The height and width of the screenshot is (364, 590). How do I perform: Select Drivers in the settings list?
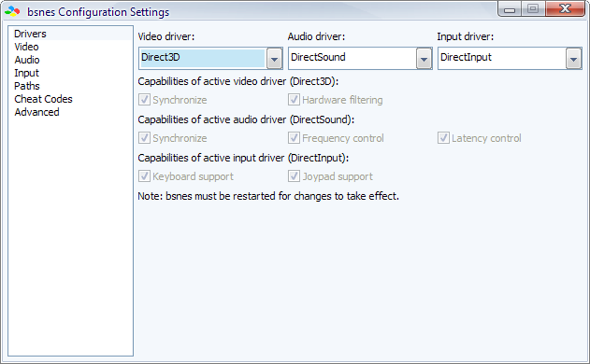[x=71, y=34]
